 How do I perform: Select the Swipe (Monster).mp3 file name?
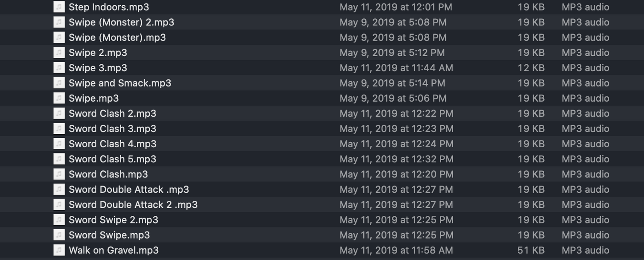point(117,37)
